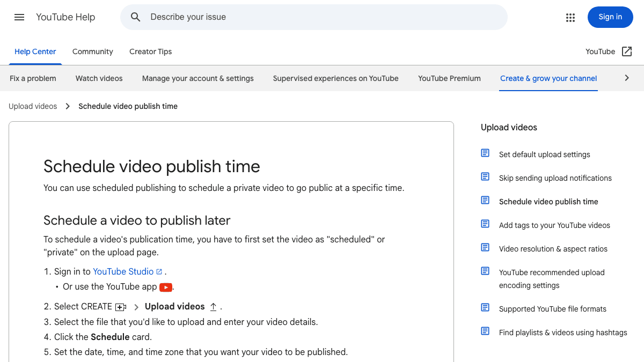Focus the Describe your issue search field
Viewport: 644px width, 362px height.
point(314,17)
